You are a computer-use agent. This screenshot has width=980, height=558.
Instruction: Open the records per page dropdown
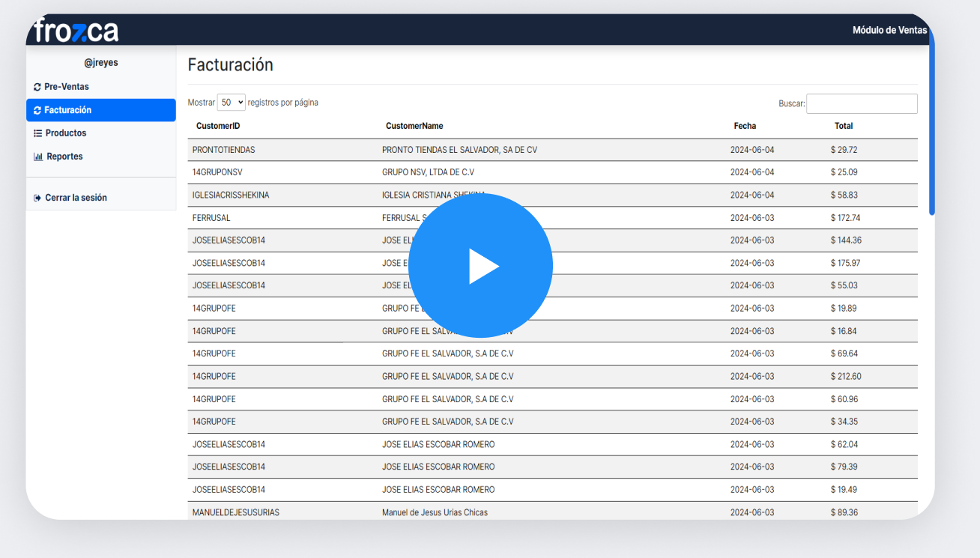pyautogui.click(x=231, y=103)
